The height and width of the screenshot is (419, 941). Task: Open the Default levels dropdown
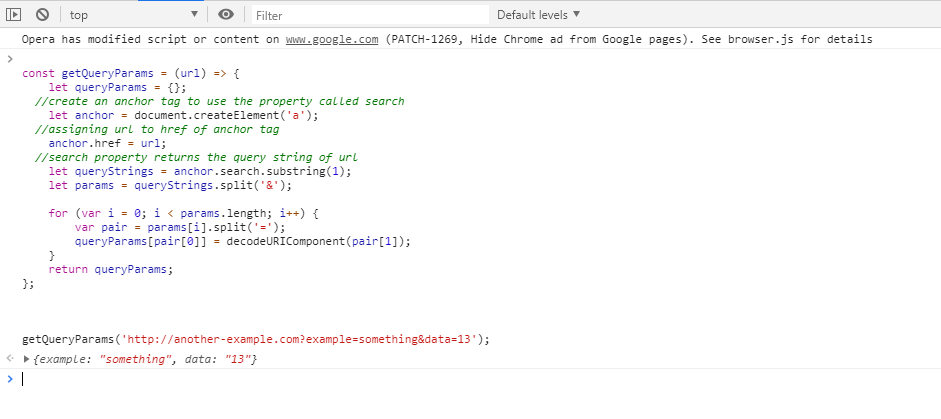click(x=538, y=15)
